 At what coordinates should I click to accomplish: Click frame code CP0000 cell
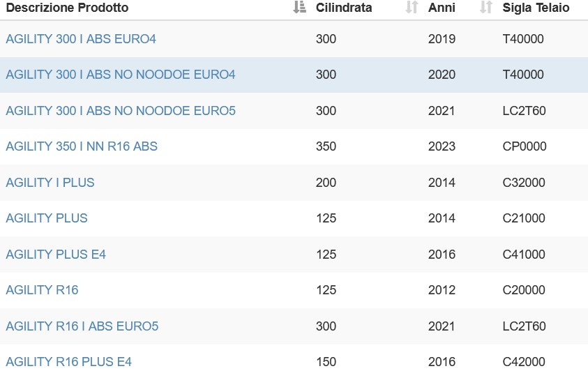pyautogui.click(x=525, y=146)
